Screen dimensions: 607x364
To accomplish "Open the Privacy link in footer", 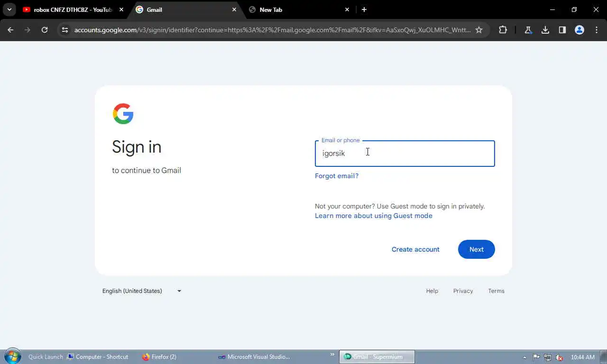I will (463, 291).
